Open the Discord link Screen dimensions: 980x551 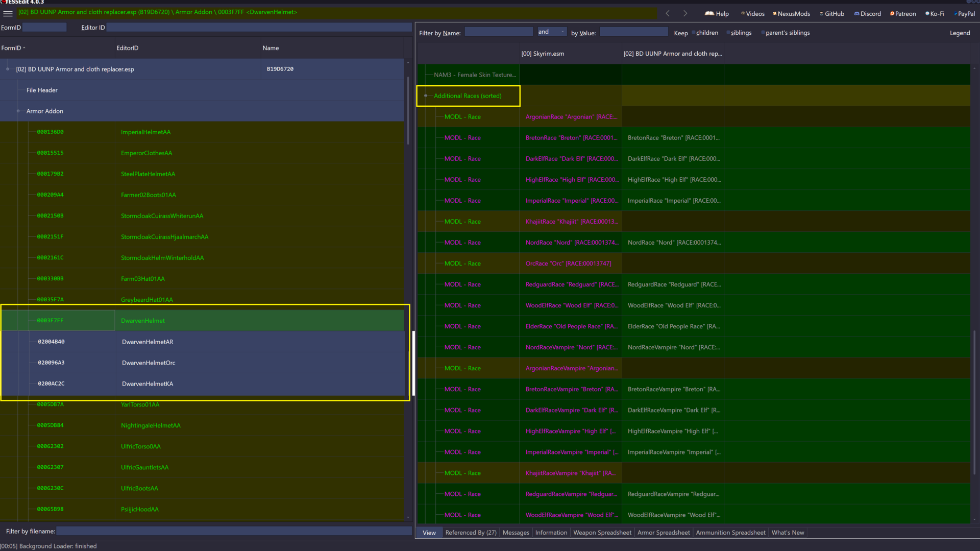[868, 14]
